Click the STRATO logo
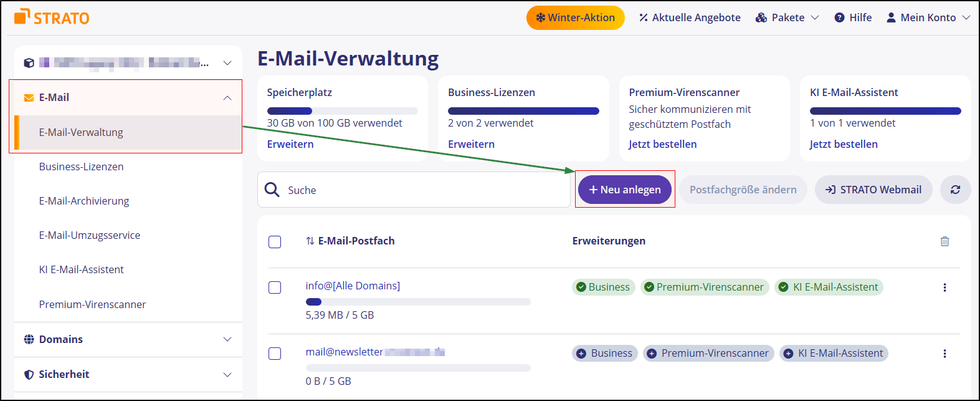 [x=52, y=17]
